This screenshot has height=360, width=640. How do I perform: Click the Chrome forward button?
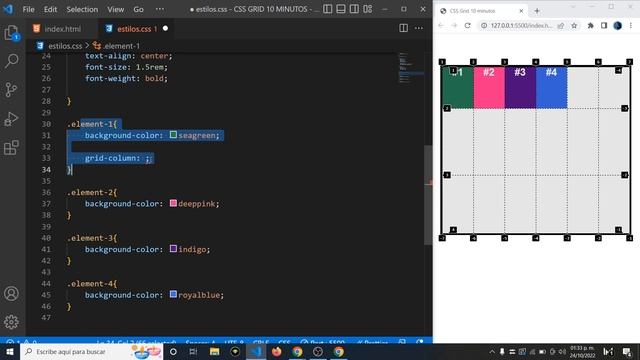(454, 25)
